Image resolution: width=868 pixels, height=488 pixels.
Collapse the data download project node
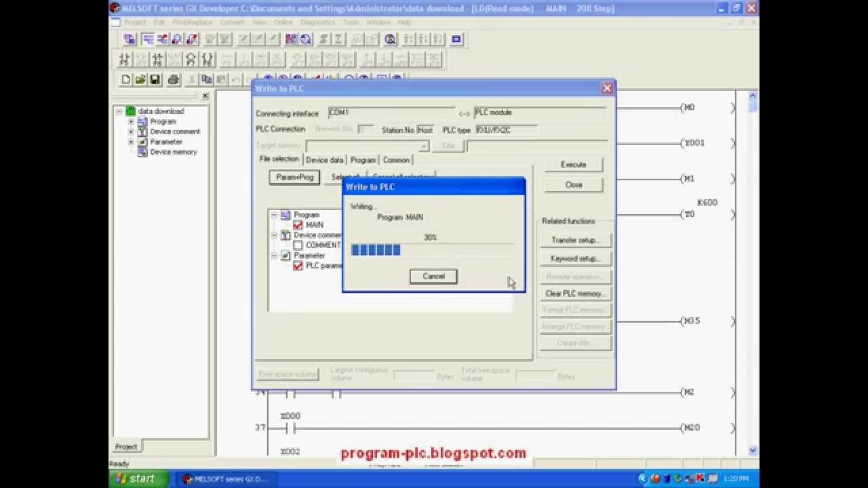tap(119, 111)
